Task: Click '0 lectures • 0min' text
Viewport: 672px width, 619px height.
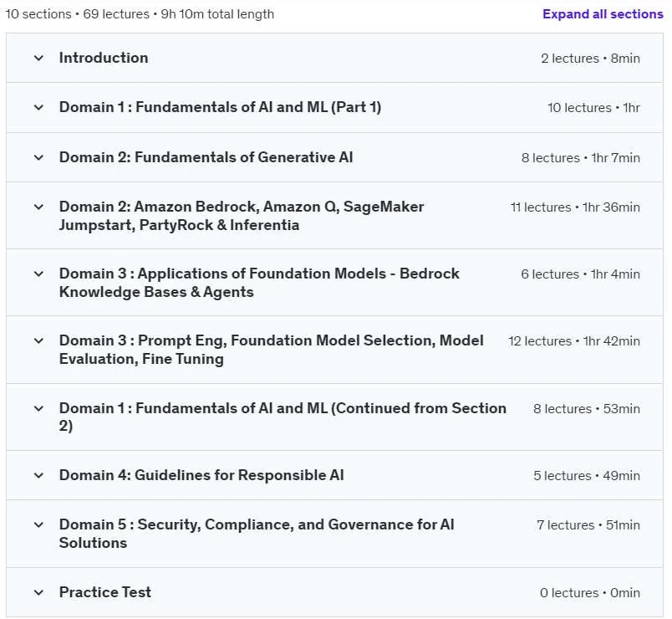Action: (590, 593)
